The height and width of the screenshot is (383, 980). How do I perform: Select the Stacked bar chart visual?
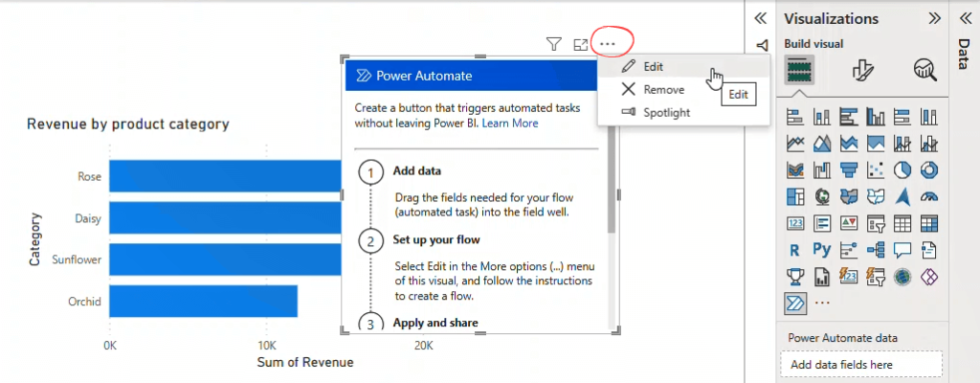click(x=795, y=117)
